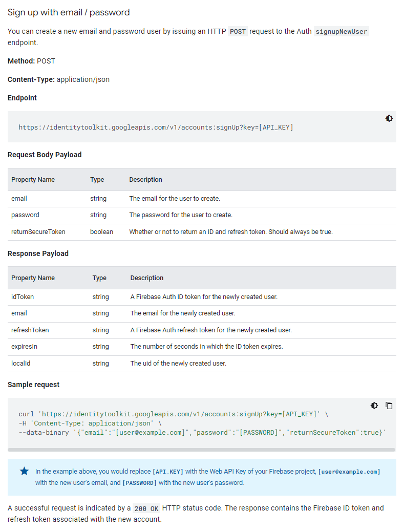This screenshot has width=404, height=532.
Task: Click '[API_KEY]' code in the note
Action: (x=168, y=472)
